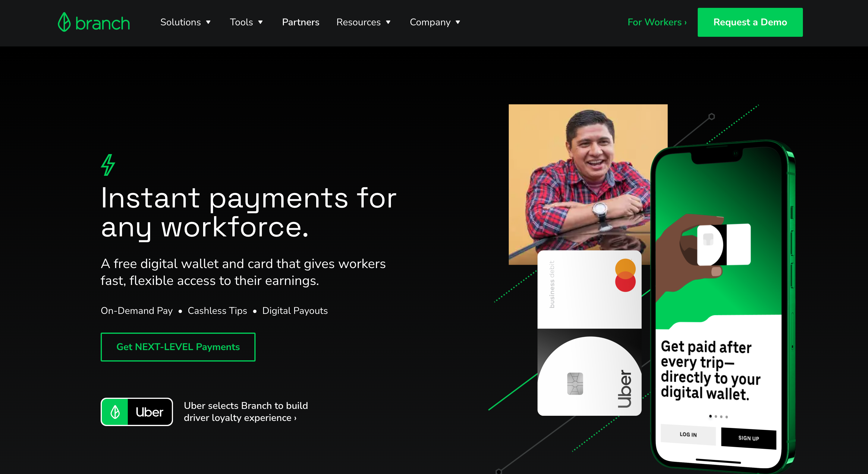This screenshot has height=474, width=868.
Task: Go to the Partners page
Action: click(300, 22)
